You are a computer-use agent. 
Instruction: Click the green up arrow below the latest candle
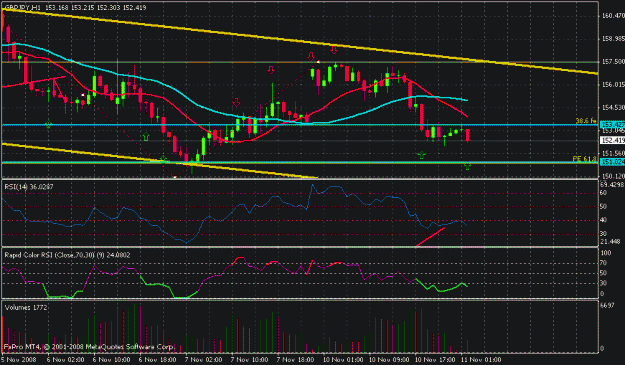tap(468, 166)
